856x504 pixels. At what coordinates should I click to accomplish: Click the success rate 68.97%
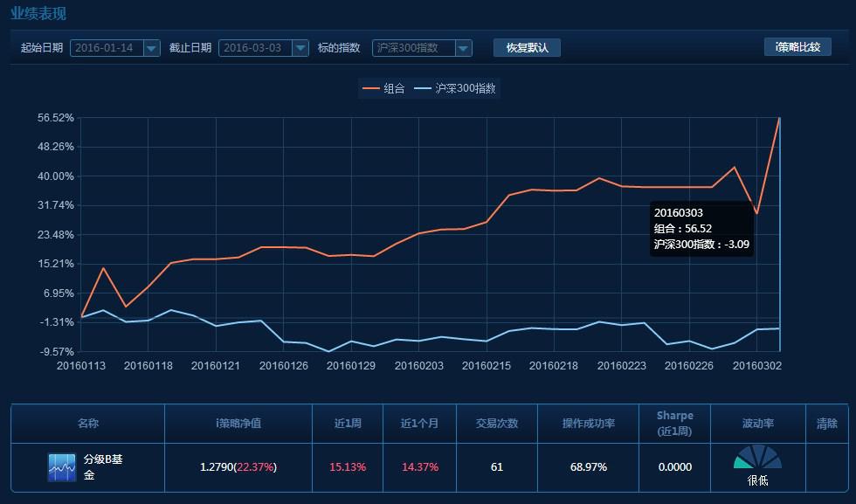589,467
